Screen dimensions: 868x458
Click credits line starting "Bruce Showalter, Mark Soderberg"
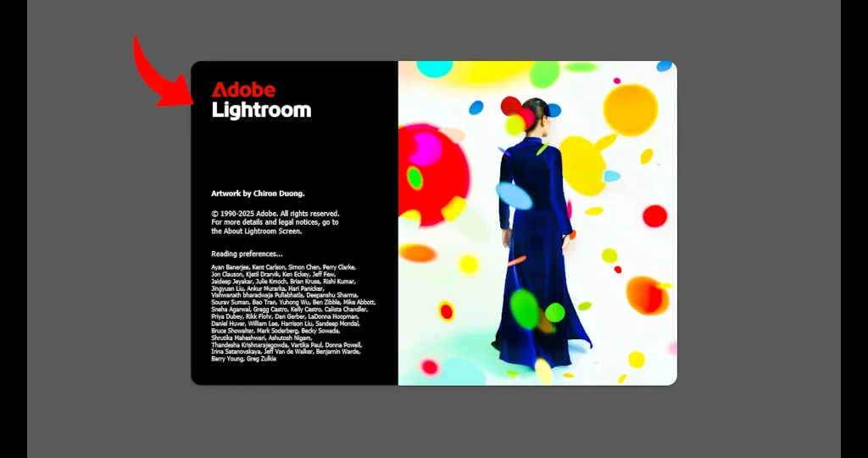point(275,331)
